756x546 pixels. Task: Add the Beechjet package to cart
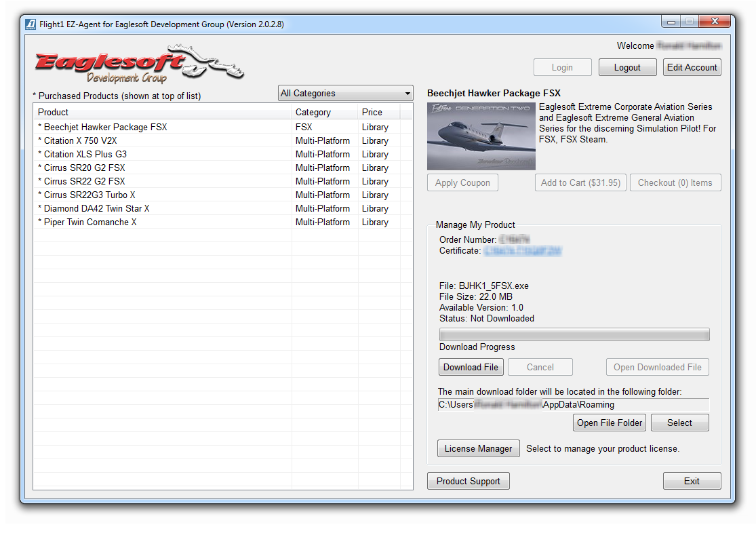click(580, 182)
